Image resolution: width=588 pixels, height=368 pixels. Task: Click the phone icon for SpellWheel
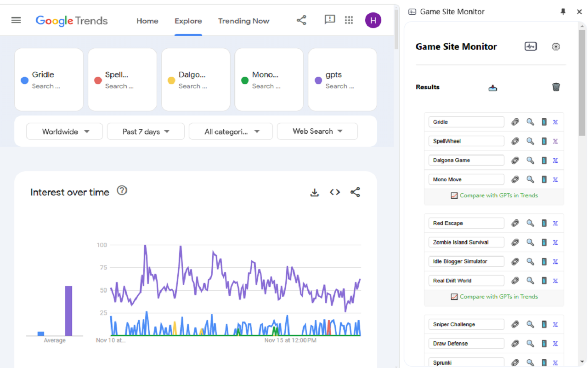[544, 141]
